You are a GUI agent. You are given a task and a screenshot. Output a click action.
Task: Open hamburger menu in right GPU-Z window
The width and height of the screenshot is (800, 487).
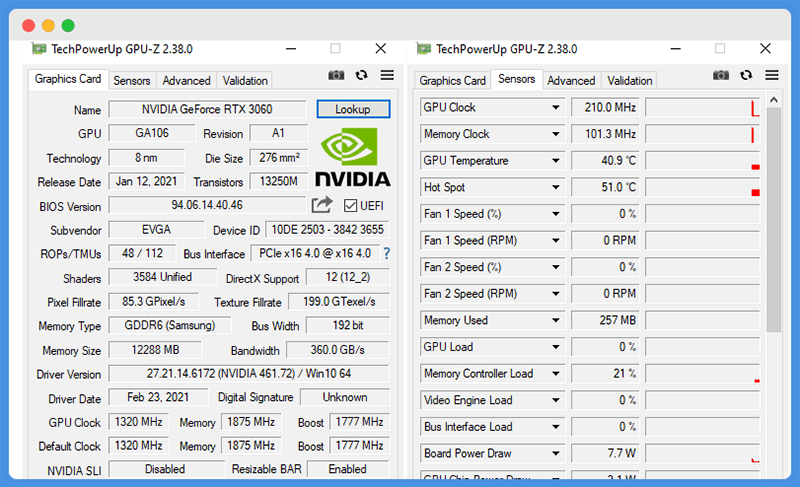click(x=772, y=75)
